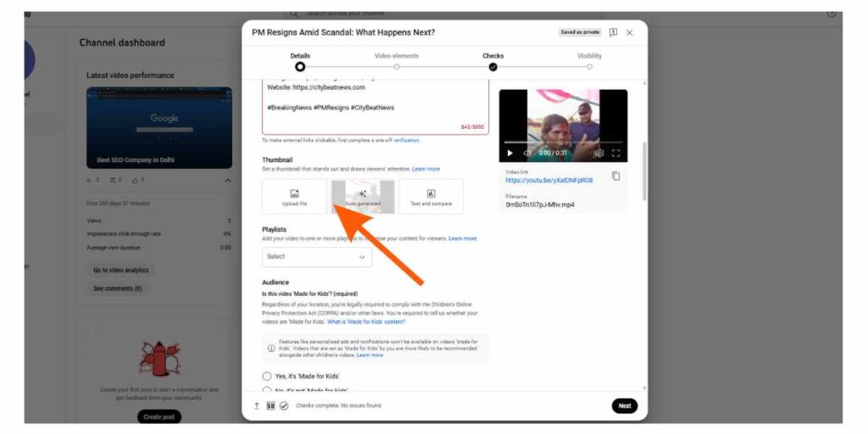Screen dimensions: 868x434
Task: Click the Channel dashboard heading
Action: point(122,42)
